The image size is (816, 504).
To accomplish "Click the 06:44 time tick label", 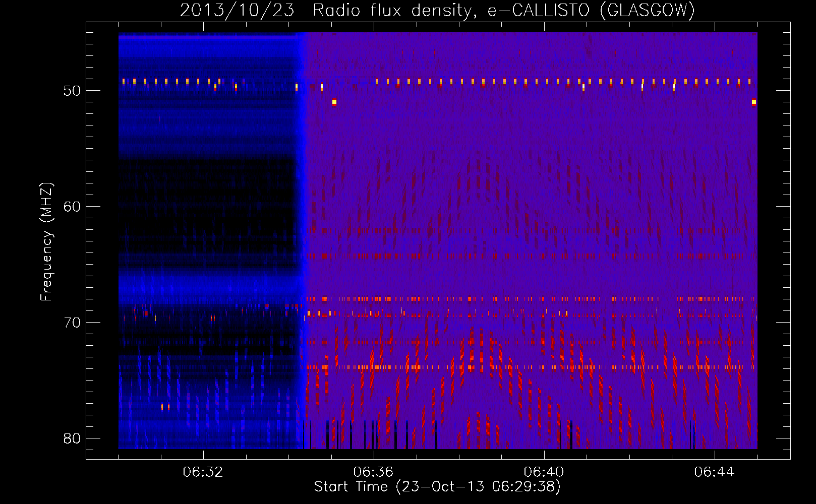I will 714,472.
